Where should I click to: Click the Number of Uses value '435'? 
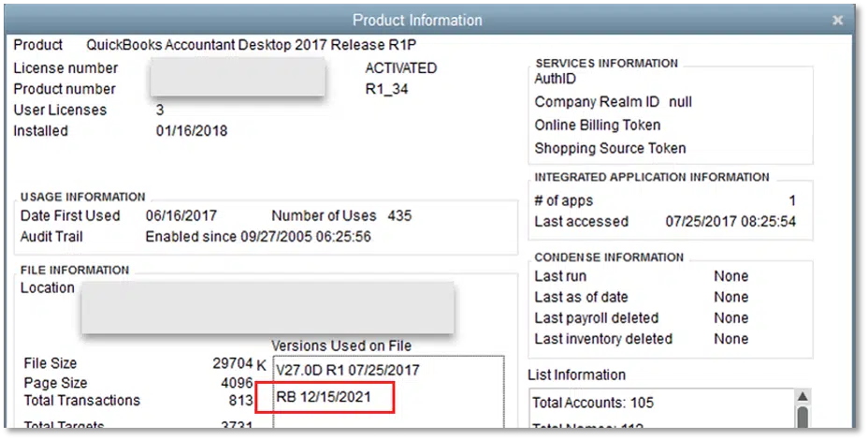[x=399, y=215]
